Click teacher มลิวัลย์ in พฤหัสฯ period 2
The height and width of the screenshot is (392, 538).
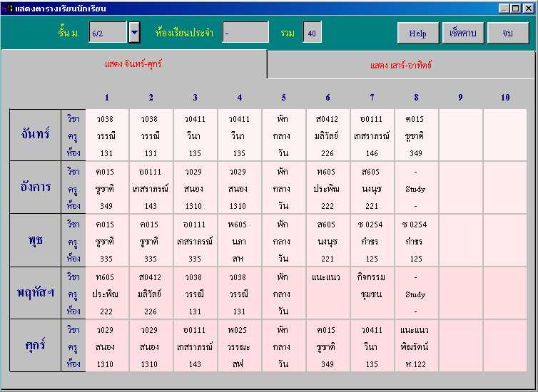click(x=151, y=294)
